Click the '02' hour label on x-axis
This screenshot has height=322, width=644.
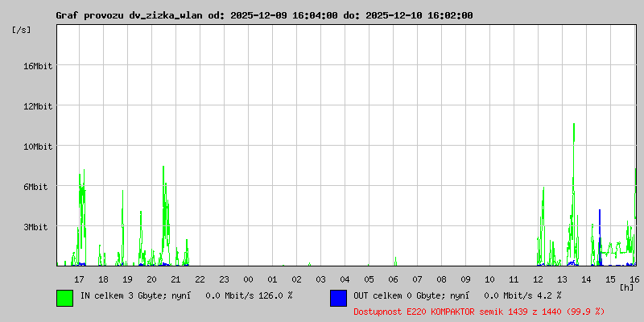click(297, 279)
